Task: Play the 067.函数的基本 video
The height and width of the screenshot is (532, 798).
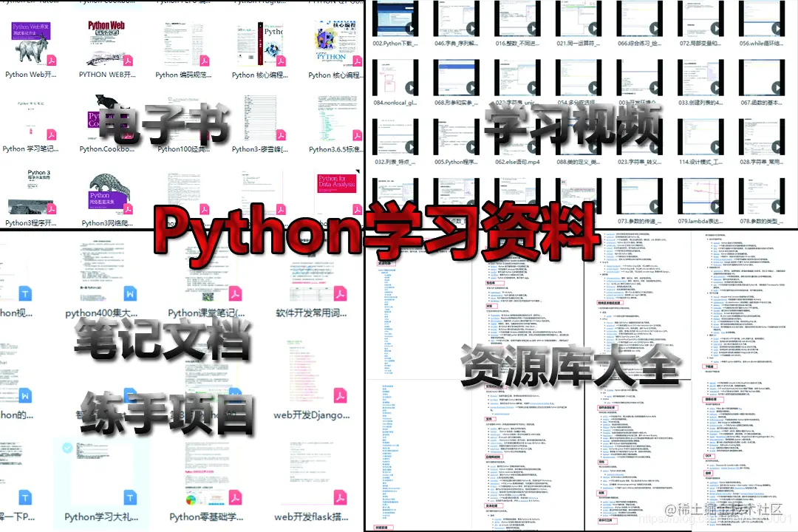Action: (762, 78)
